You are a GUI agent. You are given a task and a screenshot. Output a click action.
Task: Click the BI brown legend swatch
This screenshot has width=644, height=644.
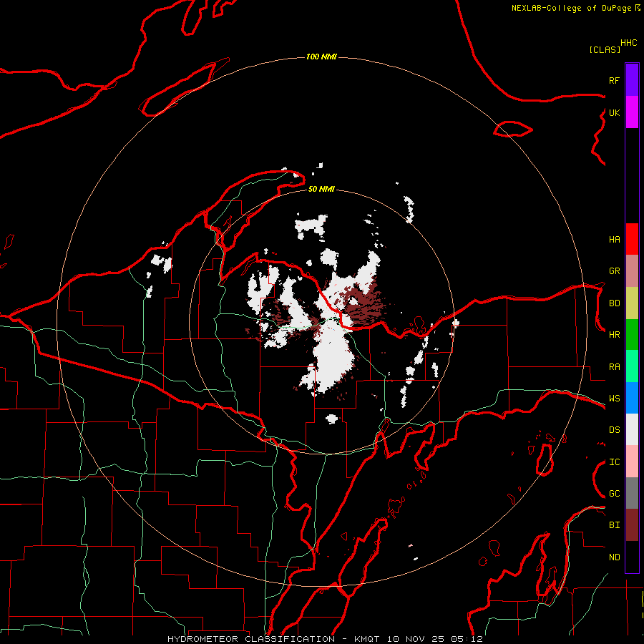[x=632, y=525]
